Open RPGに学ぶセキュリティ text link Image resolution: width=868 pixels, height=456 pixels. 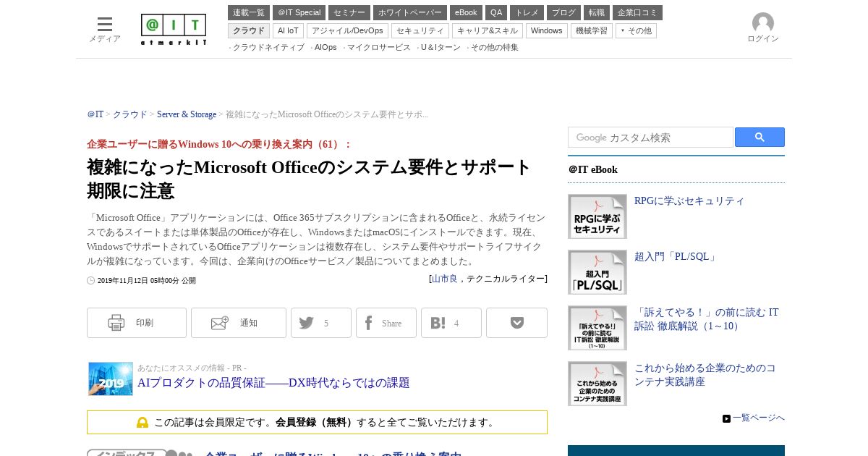pyautogui.click(x=689, y=201)
